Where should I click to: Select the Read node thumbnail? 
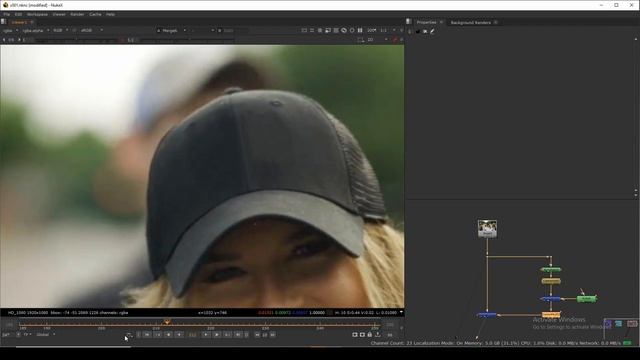tap(487, 229)
